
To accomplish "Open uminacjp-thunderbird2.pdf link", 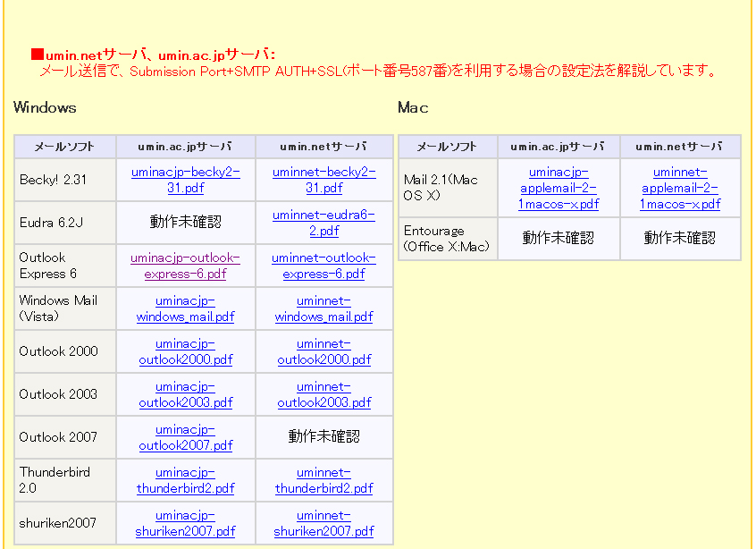I will (x=186, y=480).
